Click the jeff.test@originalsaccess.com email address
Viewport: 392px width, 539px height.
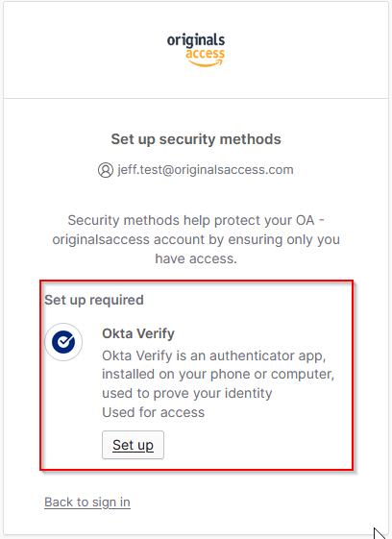coord(206,170)
